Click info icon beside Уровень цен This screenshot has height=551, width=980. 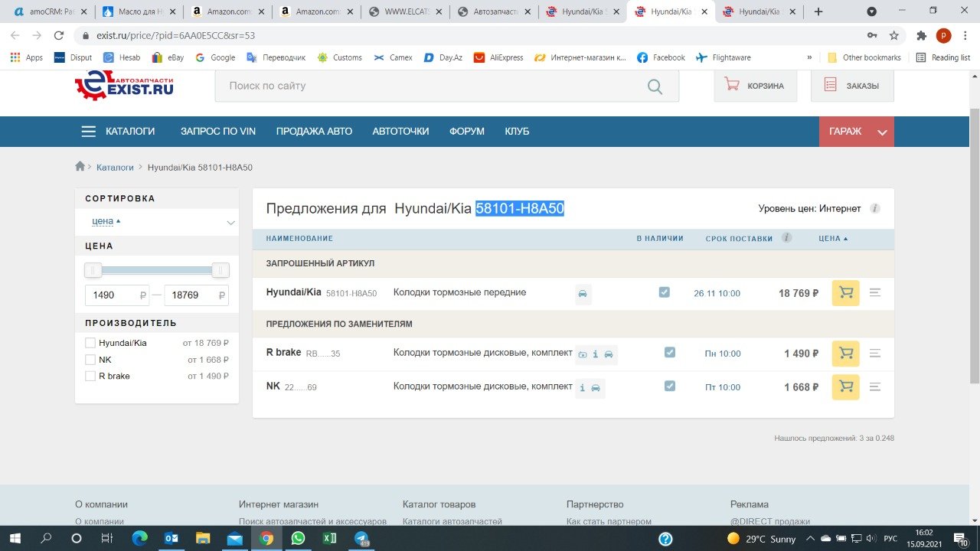[875, 208]
